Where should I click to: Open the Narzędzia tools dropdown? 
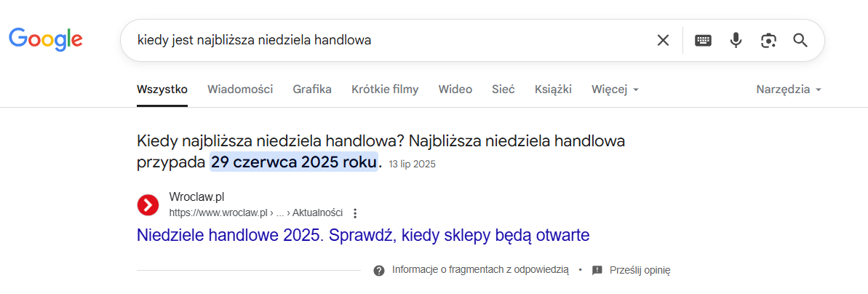pyautogui.click(x=789, y=90)
